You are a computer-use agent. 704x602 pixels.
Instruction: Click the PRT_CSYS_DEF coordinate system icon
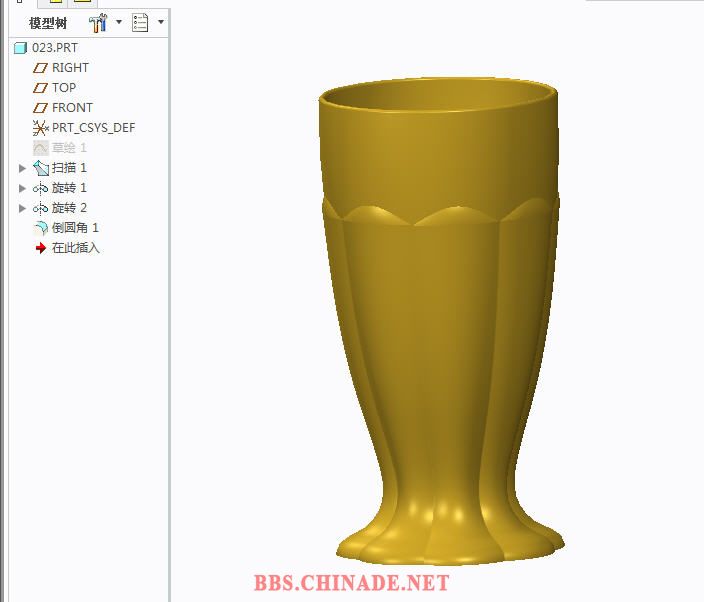41,127
